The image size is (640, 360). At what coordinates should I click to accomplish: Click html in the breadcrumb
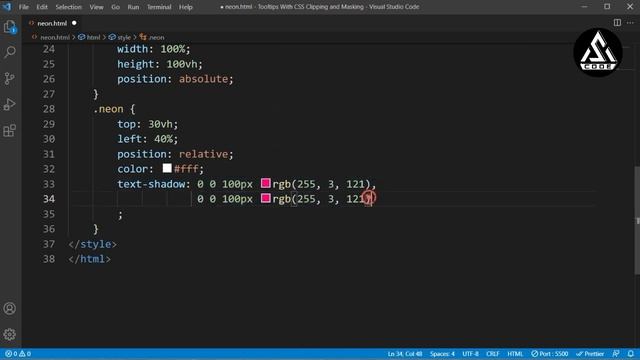point(93,37)
